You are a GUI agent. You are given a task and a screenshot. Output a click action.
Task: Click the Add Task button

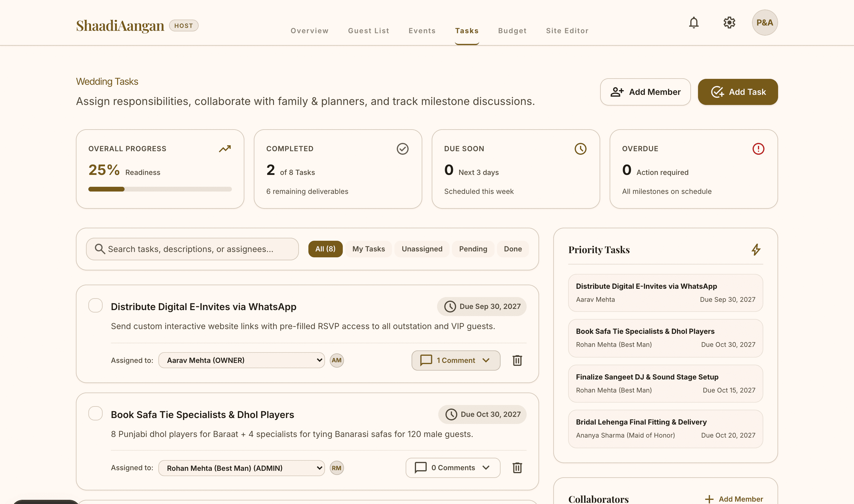[738, 92]
